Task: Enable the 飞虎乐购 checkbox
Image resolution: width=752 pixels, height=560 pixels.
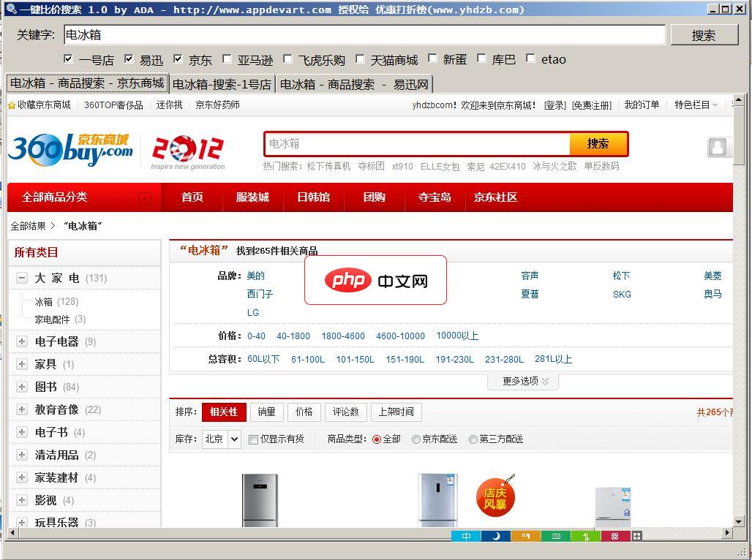Action: (287, 59)
